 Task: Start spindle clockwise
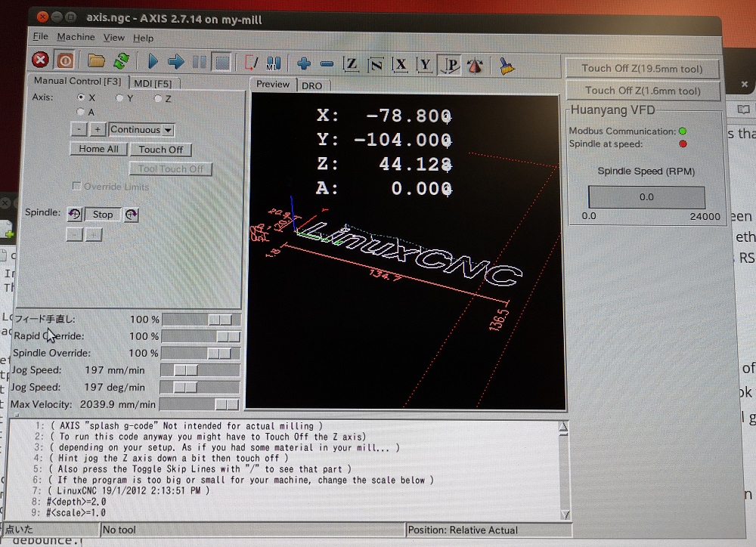point(131,215)
